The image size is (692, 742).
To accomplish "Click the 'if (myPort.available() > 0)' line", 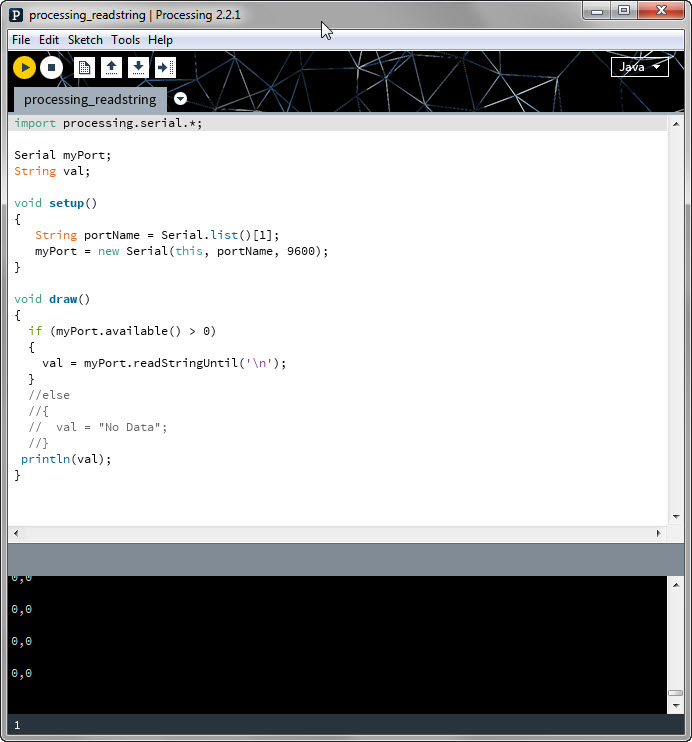I will pos(122,331).
